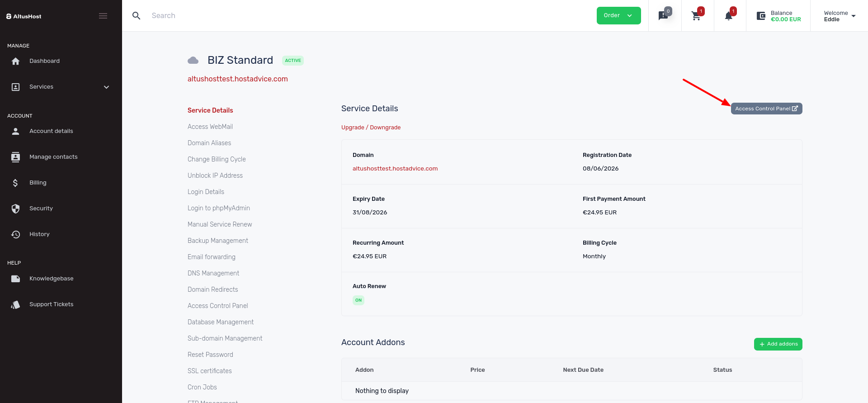Viewport: 868px width, 403px height.
Task: Click the Add addons button
Action: point(778,344)
